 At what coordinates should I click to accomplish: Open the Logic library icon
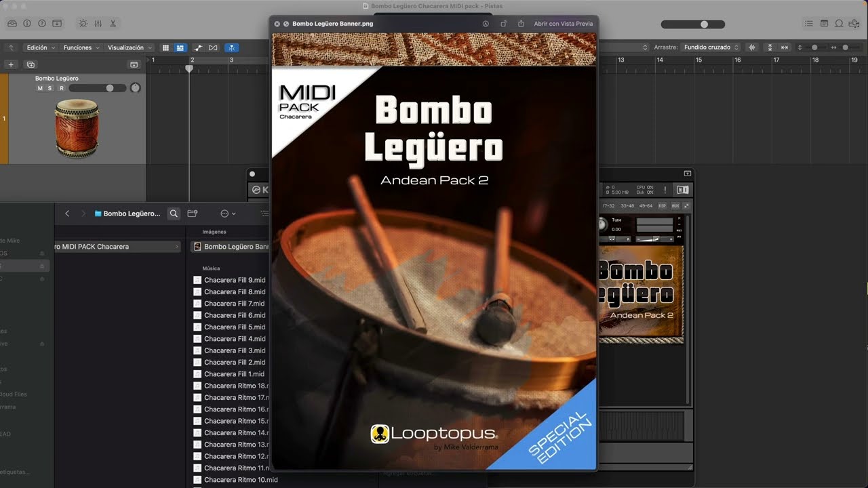(x=12, y=23)
